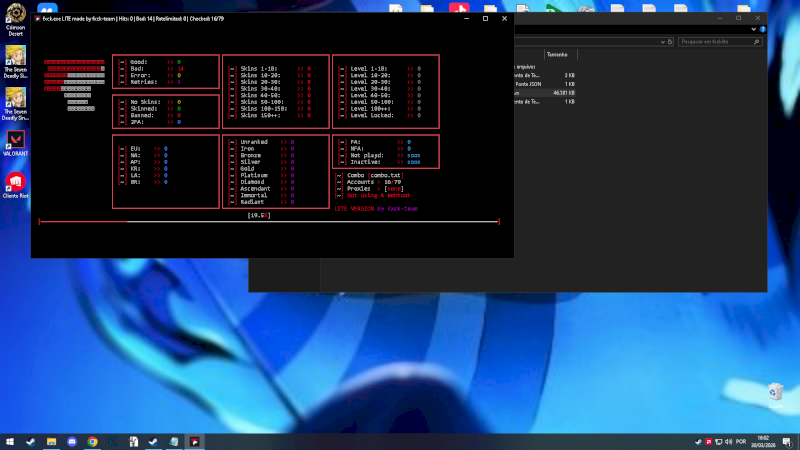Open the Recycle Bin on the desktop
The width and height of the screenshot is (800, 450).
776,392
